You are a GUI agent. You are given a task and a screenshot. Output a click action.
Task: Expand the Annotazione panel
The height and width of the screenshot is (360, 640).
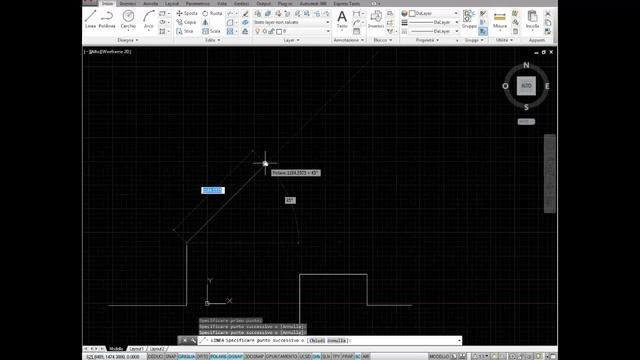pyautogui.click(x=349, y=40)
